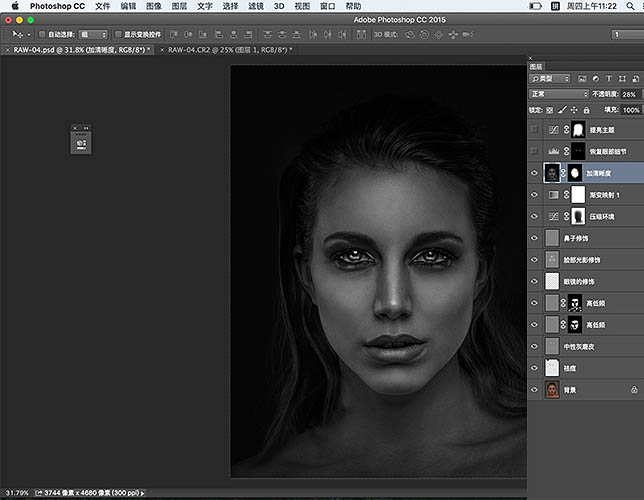Viewport: 644px width, 500px height.
Task: Switch to the RAW-04.CR2 document tab
Action: [x=227, y=49]
